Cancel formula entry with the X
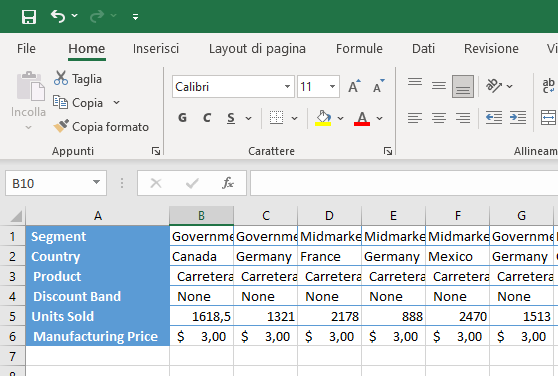 click(156, 183)
